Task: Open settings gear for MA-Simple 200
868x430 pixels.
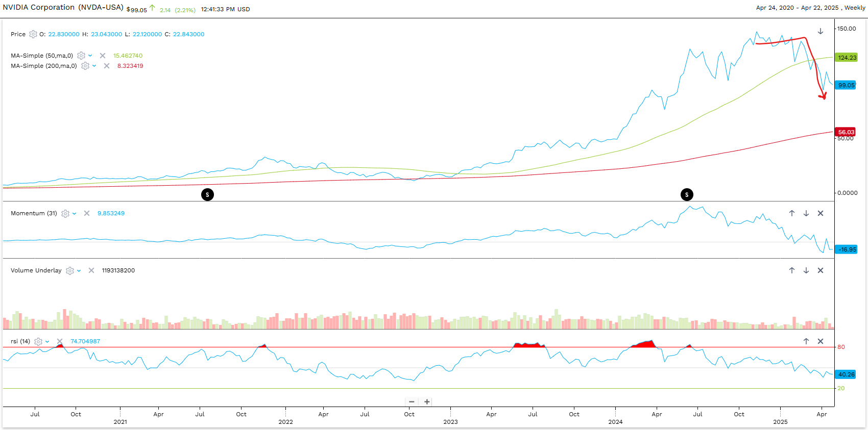Action: (x=85, y=66)
